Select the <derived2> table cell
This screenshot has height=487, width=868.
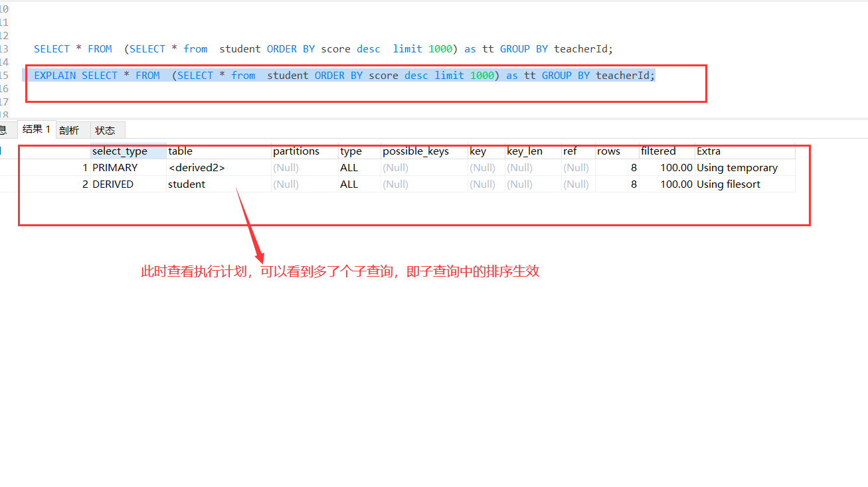point(218,168)
